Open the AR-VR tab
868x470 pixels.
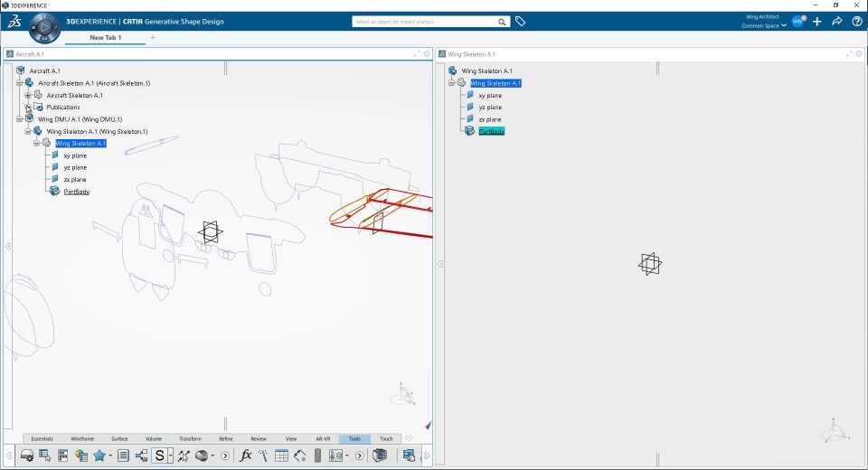click(323, 438)
